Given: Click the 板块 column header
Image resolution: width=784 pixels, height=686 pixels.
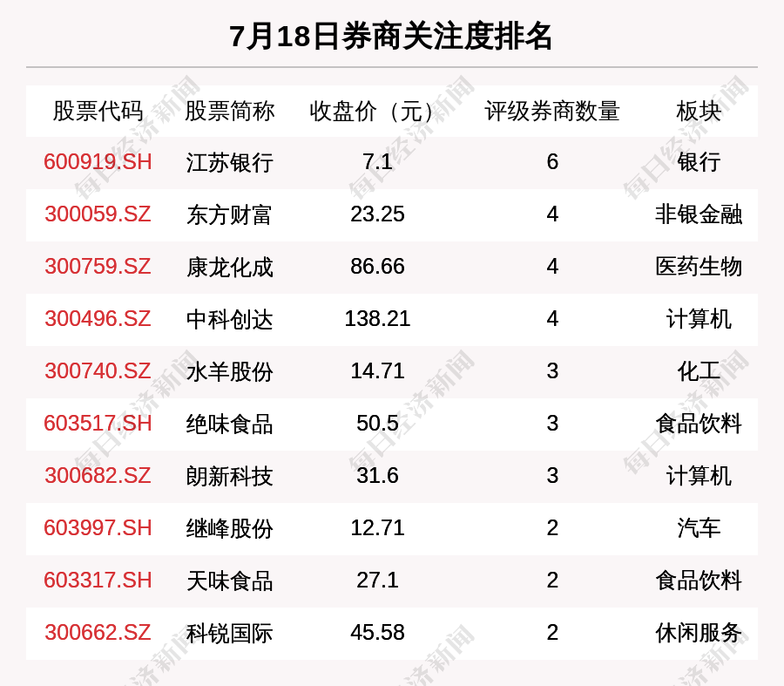Looking at the screenshot, I should 699,111.
